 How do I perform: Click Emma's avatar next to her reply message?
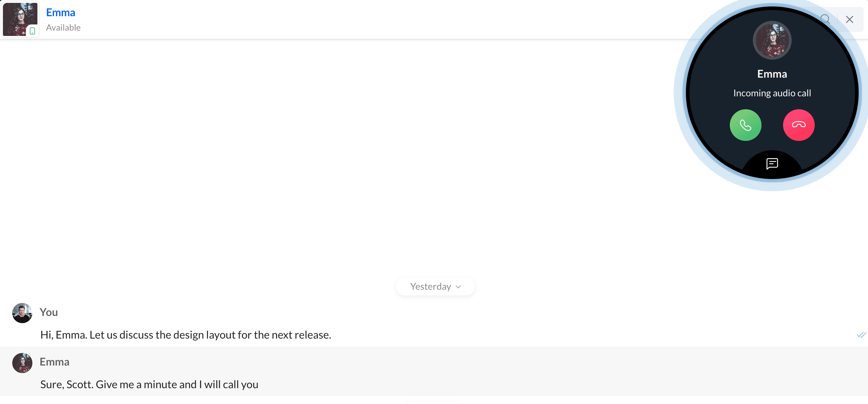coord(22,363)
